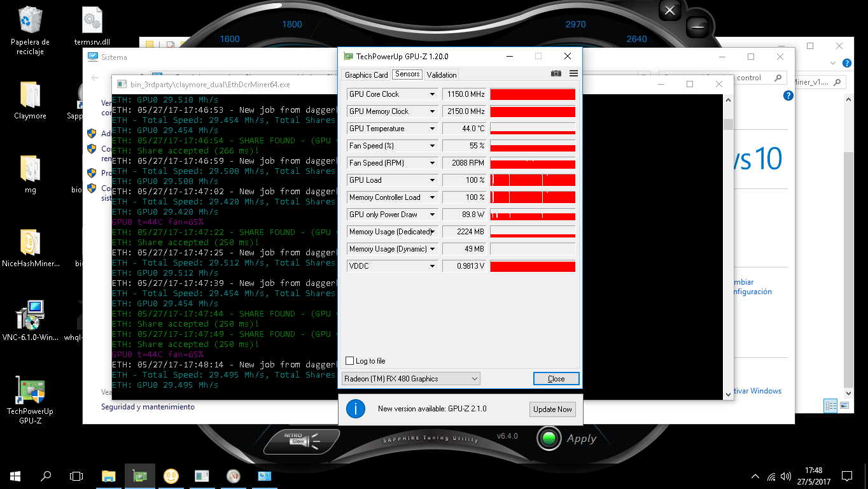
Task: Open Papelera de reciclaje on desktop
Action: tap(31, 31)
